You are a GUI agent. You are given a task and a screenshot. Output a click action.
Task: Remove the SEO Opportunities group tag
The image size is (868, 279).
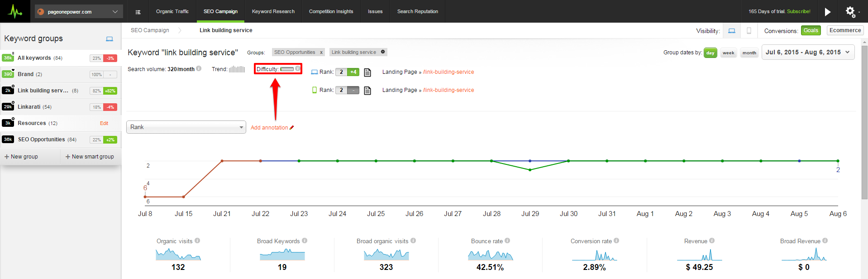click(x=321, y=53)
